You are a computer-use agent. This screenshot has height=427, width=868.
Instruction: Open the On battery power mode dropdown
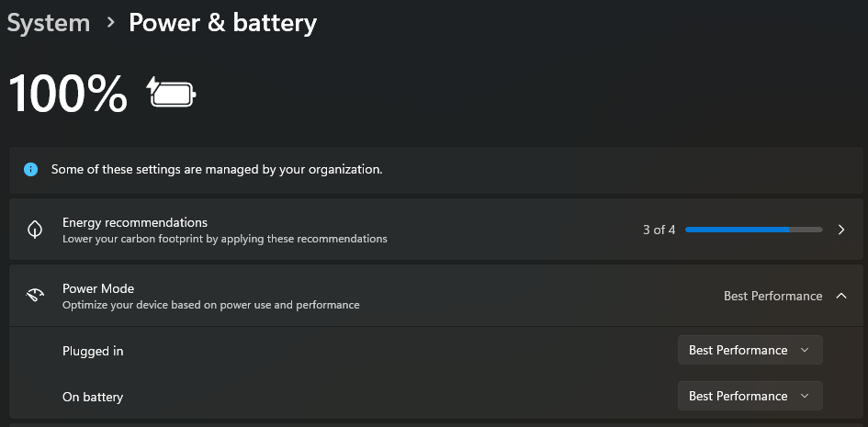(x=750, y=396)
